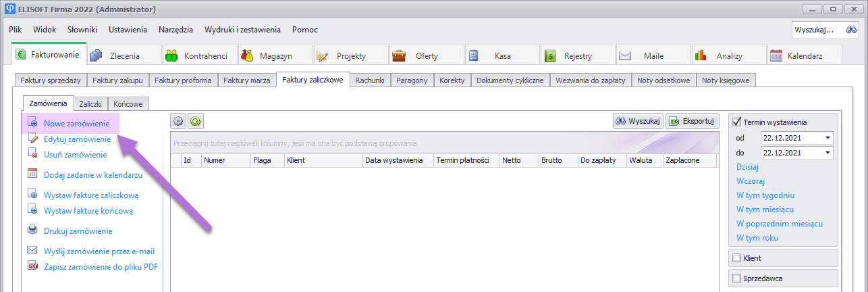Click the Nowe zamówienie link
This screenshot has width=868, height=292.
pos(76,124)
